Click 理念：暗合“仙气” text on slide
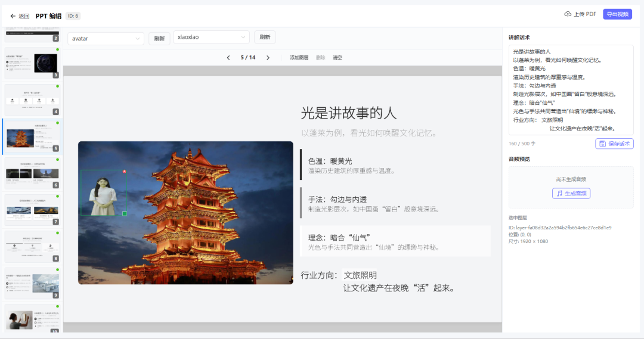644x339 pixels. 340,237
